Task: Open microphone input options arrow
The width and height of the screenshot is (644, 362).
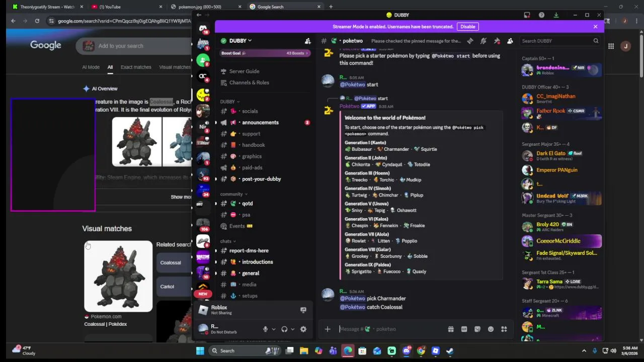Action: pos(274,329)
